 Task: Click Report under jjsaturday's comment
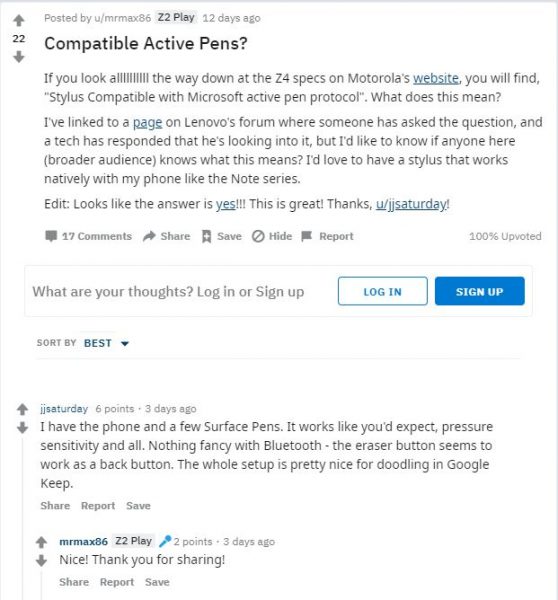[98, 505]
